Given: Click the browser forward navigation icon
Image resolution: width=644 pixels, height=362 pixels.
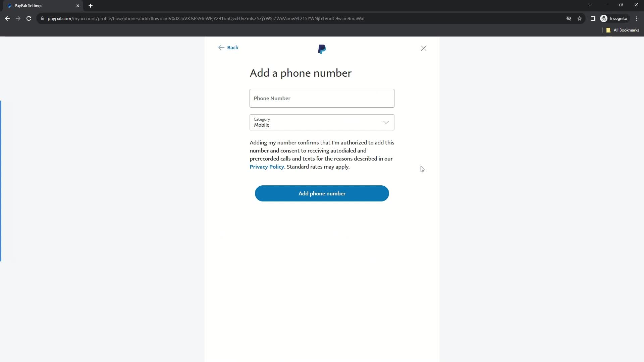Looking at the screenshot, I should pyautogui.click(x=18, y=18).
